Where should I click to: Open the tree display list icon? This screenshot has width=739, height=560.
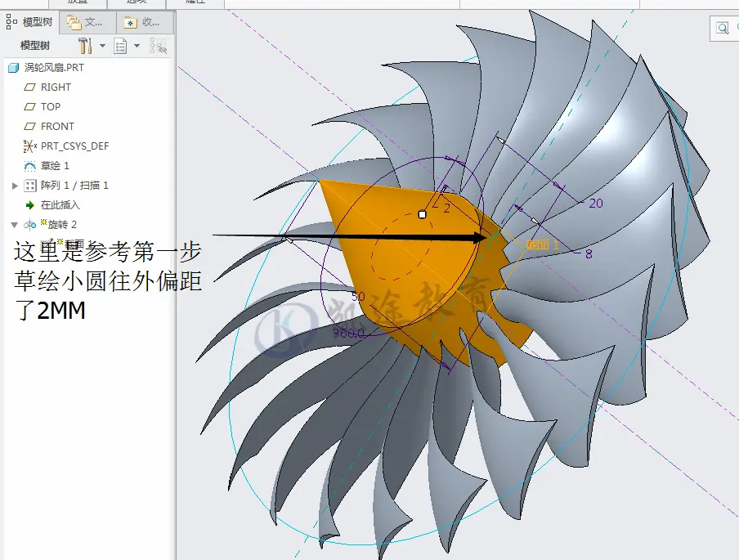[x=120, y=47]
